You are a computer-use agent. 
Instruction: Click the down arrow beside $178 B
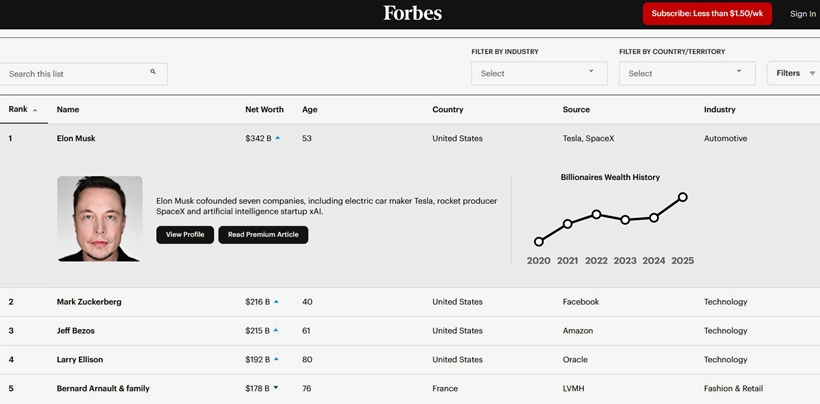tap(276, 388)
